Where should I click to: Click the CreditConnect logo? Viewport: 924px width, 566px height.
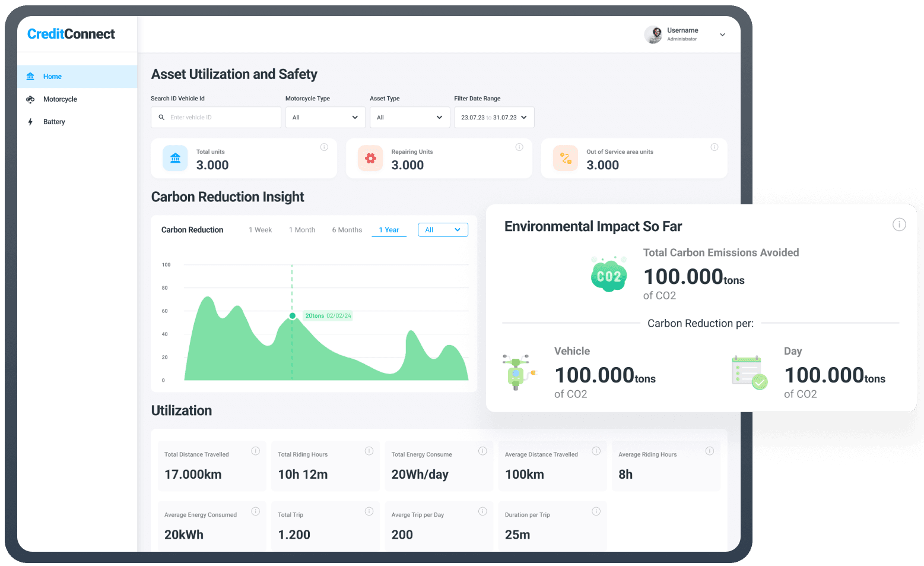(x=71, y=34)
